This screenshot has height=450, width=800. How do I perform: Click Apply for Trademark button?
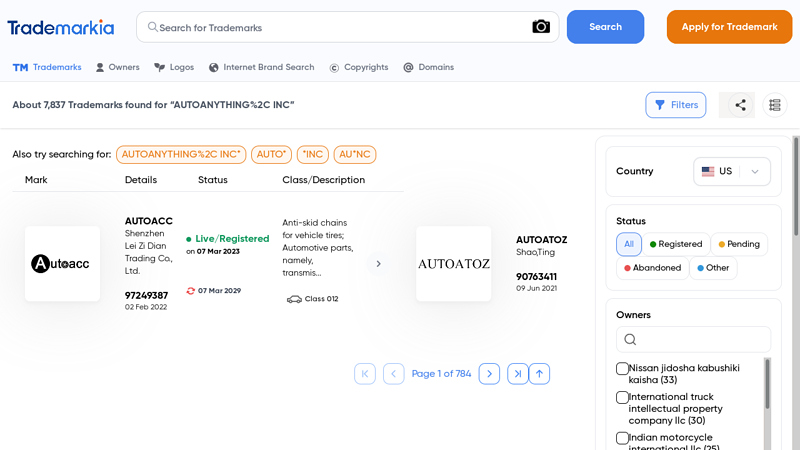tap(729, 27)
